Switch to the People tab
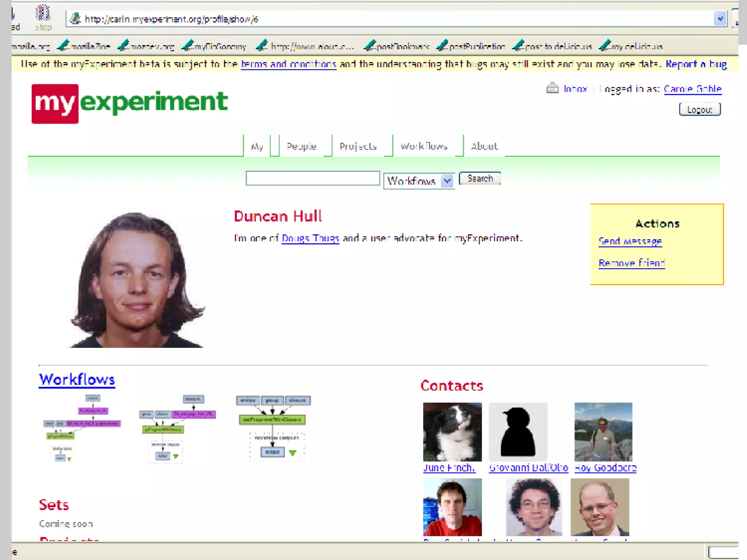Screen dimensions: 747x560 (301, 146)
